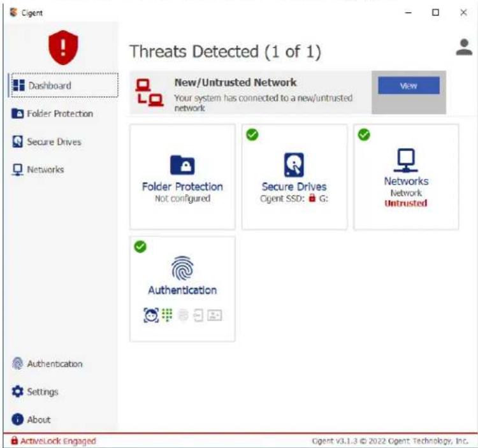The height and width of the screenshot is (448, 478).
Task: Click the Cigent v3.1.3 copyright text
Action: coord(390,441)
